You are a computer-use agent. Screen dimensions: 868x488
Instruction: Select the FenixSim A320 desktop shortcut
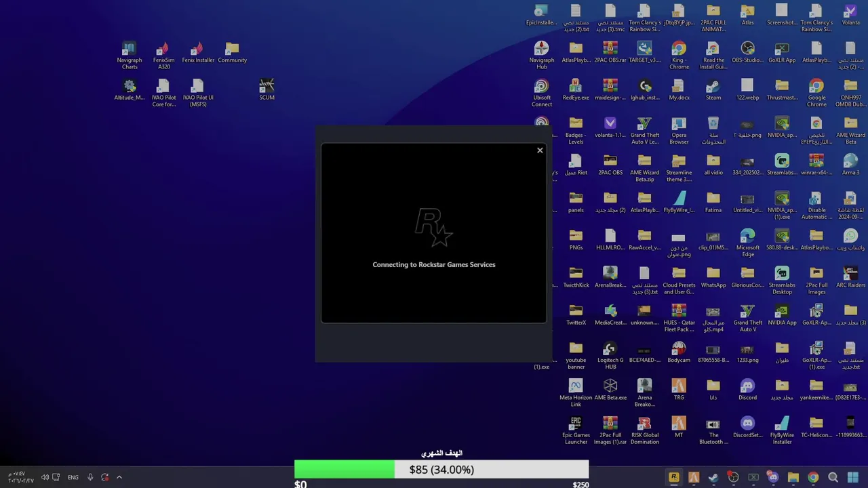click(x=164, y=56)
